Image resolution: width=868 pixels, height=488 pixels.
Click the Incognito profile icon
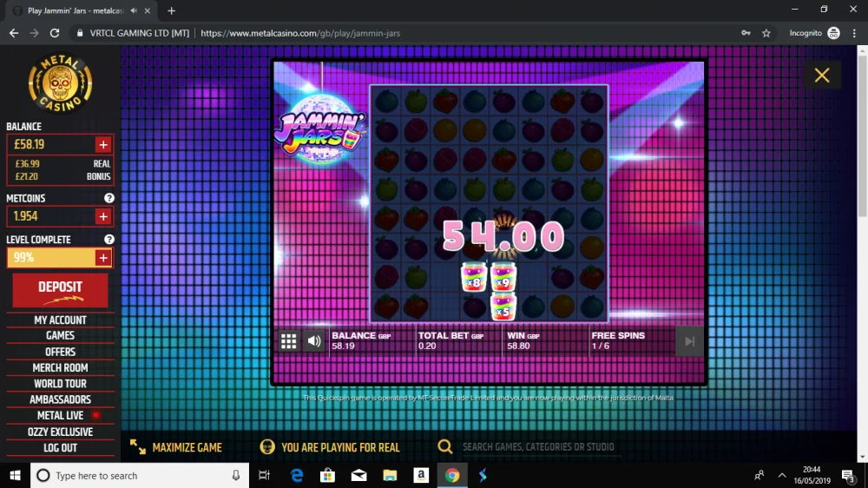point(833,33)
